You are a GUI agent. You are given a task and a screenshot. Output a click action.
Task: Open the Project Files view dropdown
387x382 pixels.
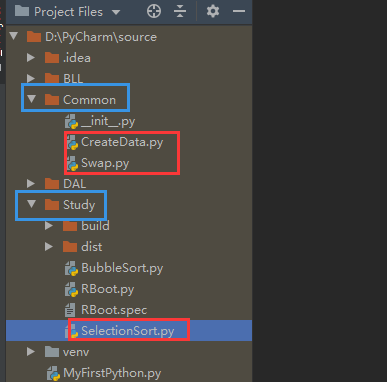coord(116,12)
